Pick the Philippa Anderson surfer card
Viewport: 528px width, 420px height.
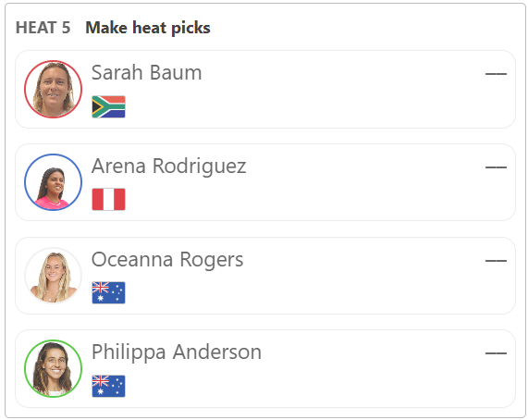(265, 369)
